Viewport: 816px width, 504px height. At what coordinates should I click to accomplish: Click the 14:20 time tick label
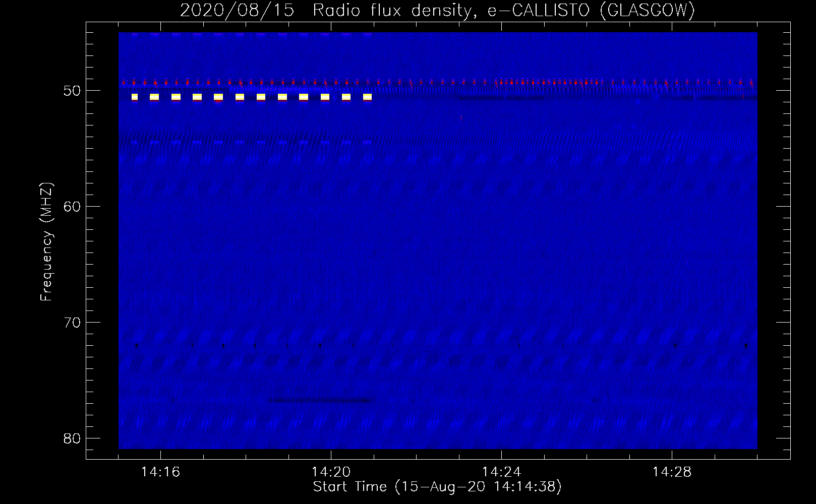coord(331,472)
